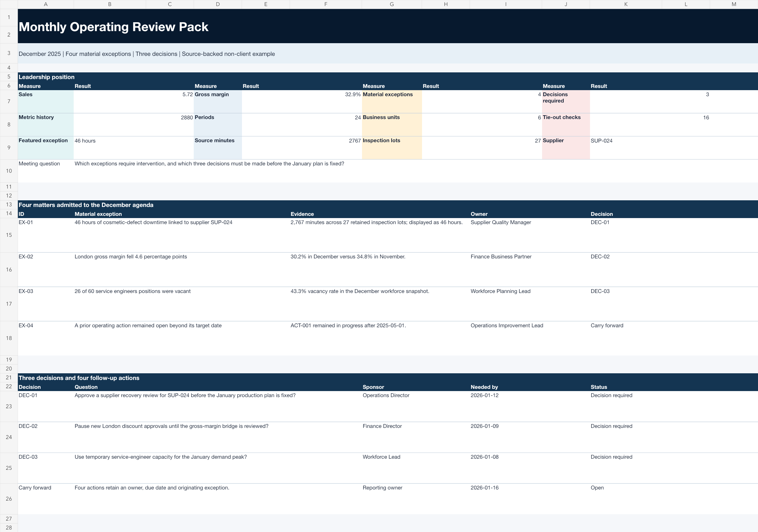Select the 2880 metric history value

[x=134, y=125]
